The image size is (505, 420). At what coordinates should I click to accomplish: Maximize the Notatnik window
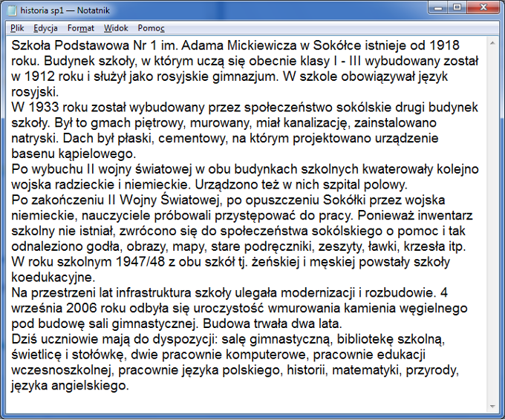click(457, 7)
